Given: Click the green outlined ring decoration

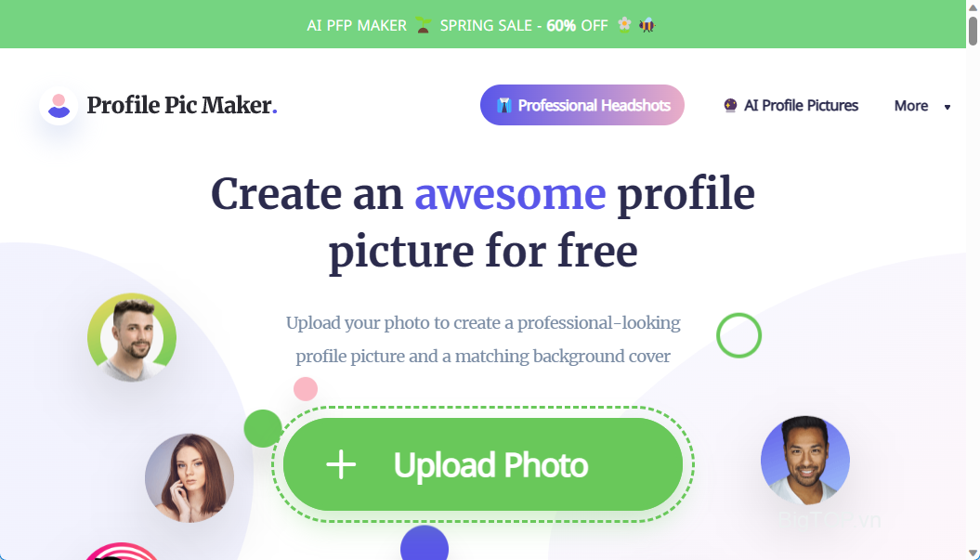Looking at the screenshot, I should [x=738, y=335].
